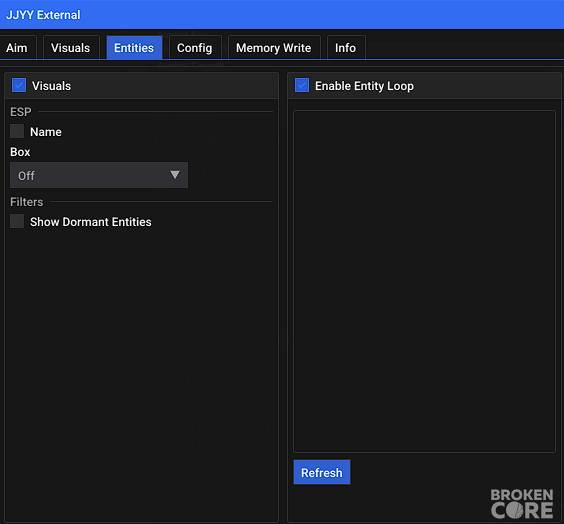The image size is (564, 524).
Task: Tick the Show Dormant Entities checkbox
Action: tap(17, 221)
